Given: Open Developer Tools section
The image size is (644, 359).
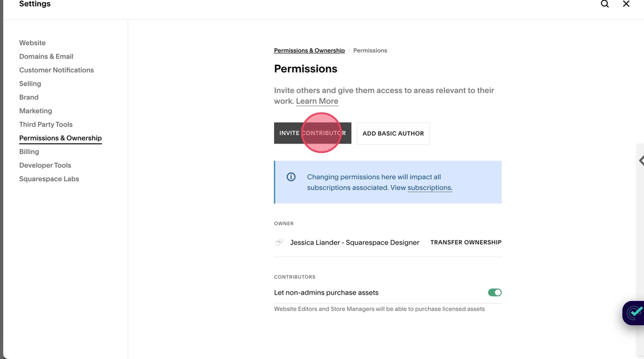Looking at the screenshot, I should click(45, 165).
